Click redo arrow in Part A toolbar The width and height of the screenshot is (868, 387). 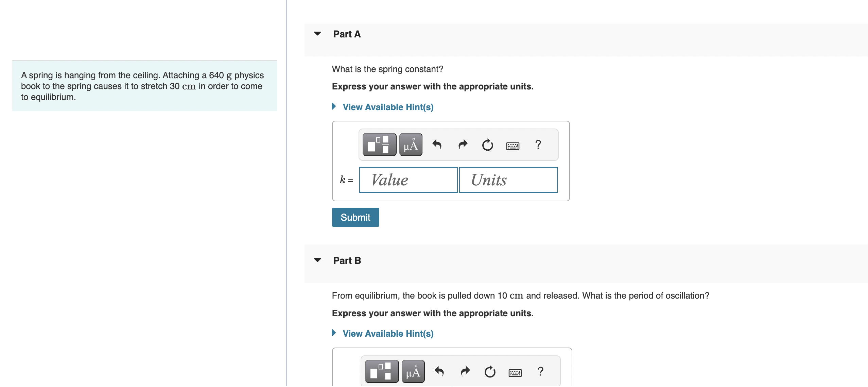(463, 145)
